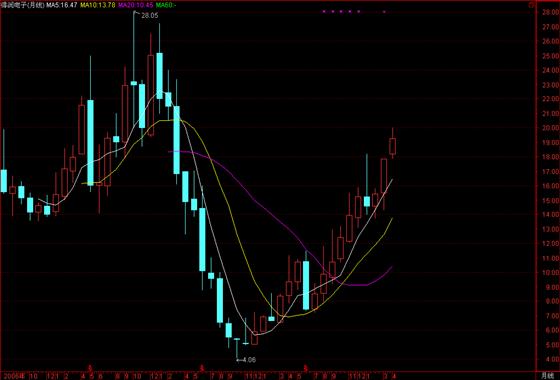560x380 pixels.
Task: Toggle the white MA5 16.47 indicator label
Action: (62, 5)
